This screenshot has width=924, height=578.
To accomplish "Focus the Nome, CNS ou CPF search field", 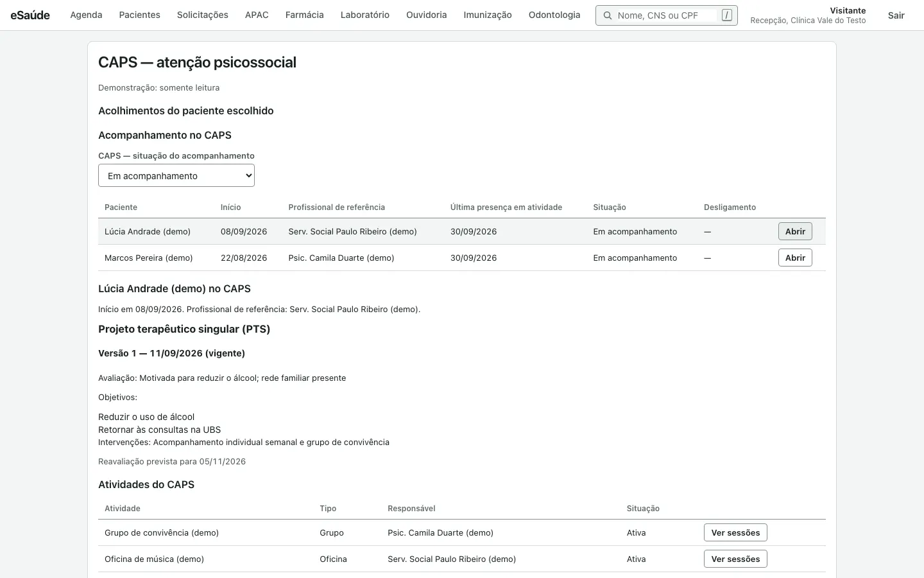I will pyautogui.click(x=666, y=15).
